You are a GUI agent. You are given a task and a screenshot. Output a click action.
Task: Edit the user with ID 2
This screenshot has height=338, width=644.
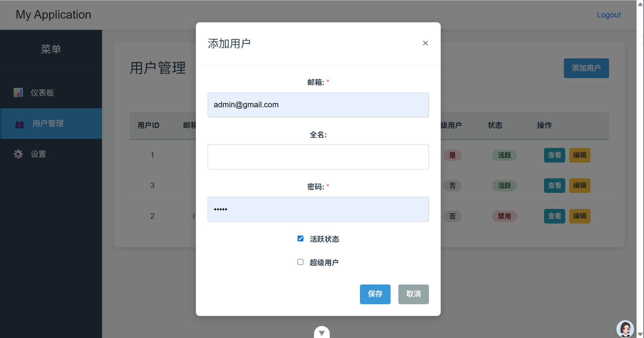click(579, 216)
